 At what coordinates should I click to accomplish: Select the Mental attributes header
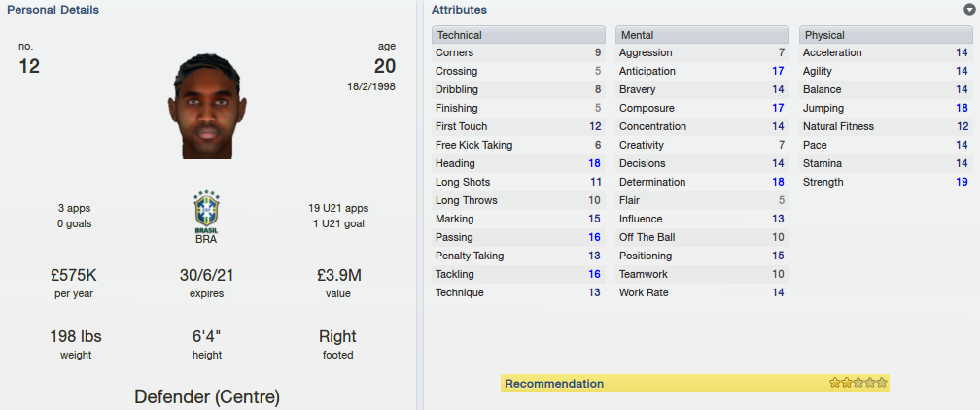point(703,35)
